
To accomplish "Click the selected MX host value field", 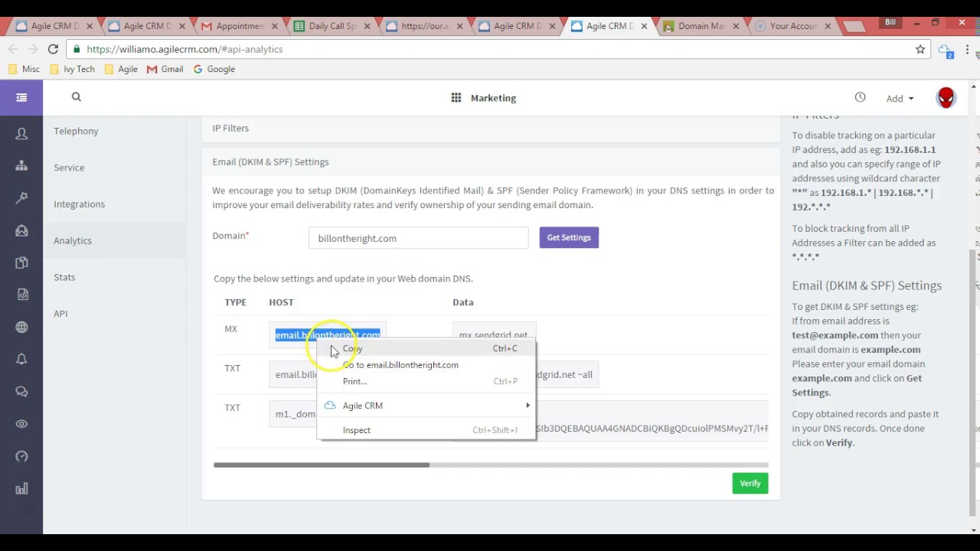I will pos(328,335).
